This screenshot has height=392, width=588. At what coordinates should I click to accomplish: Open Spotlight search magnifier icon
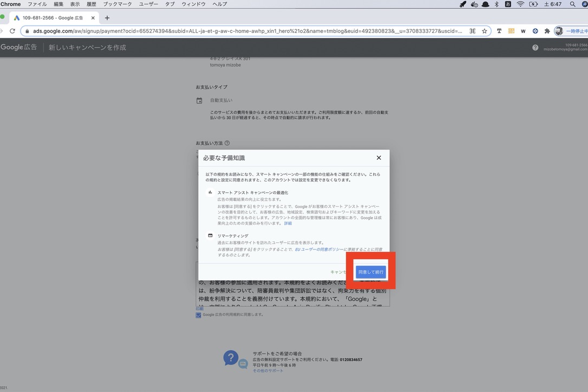(573, 4)
